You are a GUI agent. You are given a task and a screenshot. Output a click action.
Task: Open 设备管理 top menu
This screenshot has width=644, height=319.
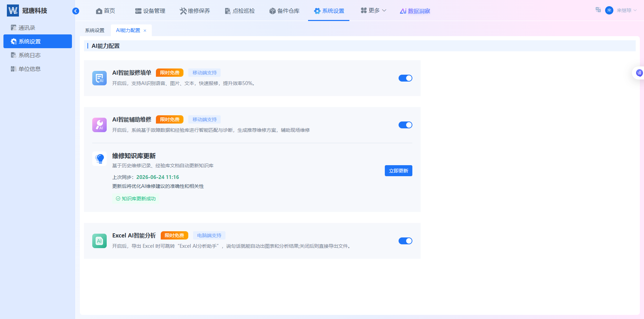[x=150, y=11]
